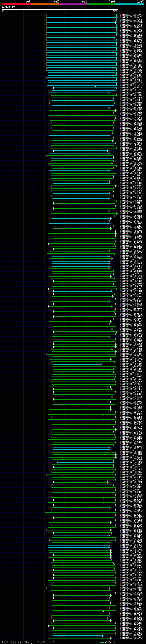146x644 pixels.
Task: Select the UniRef100_B8LG08 label
Action: coord(131,570)
